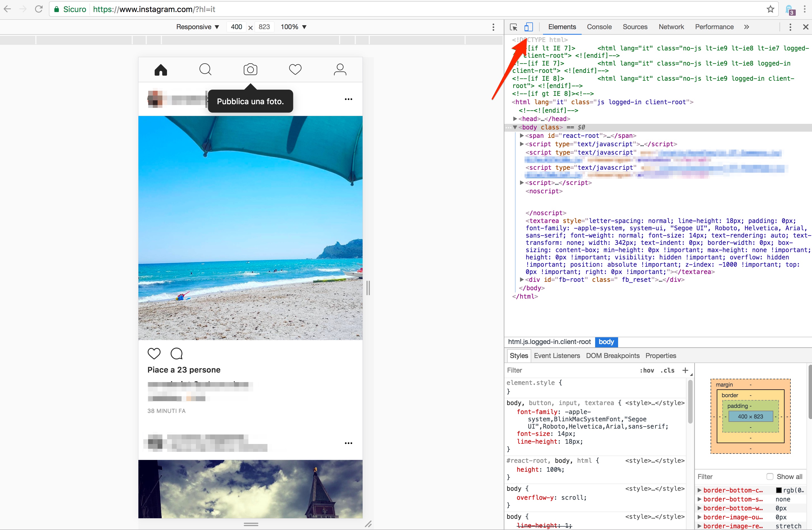Toggle the device toolbar icon
This screenshot has height=530, width=812.
[x=528, y=27]
